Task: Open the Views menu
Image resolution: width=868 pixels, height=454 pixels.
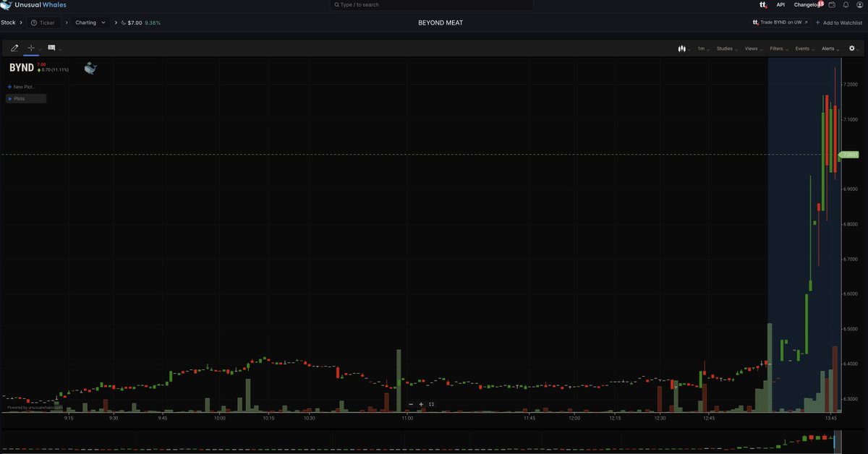Action: coord(754,48)
